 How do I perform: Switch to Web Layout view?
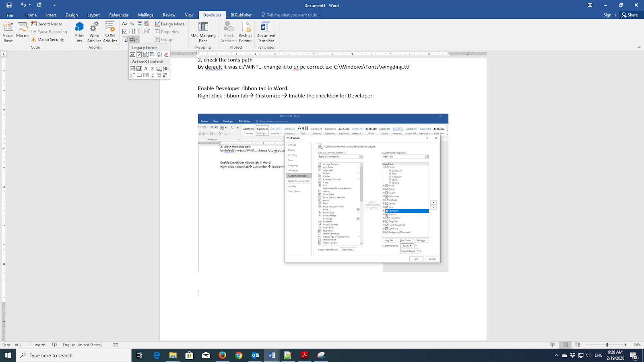578,345
